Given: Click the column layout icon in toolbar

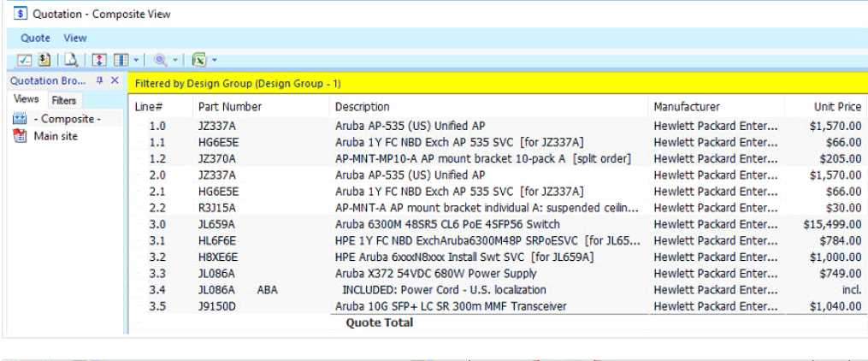Looking at the screenshot, I should click(121, 60).
